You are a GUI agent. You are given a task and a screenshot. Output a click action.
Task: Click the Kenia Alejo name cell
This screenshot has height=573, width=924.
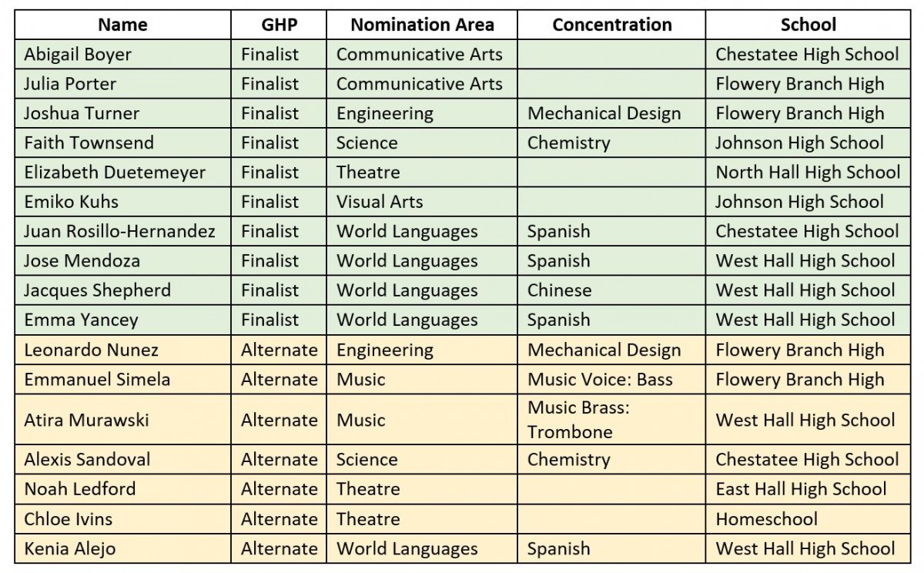[x=69, y=548]
